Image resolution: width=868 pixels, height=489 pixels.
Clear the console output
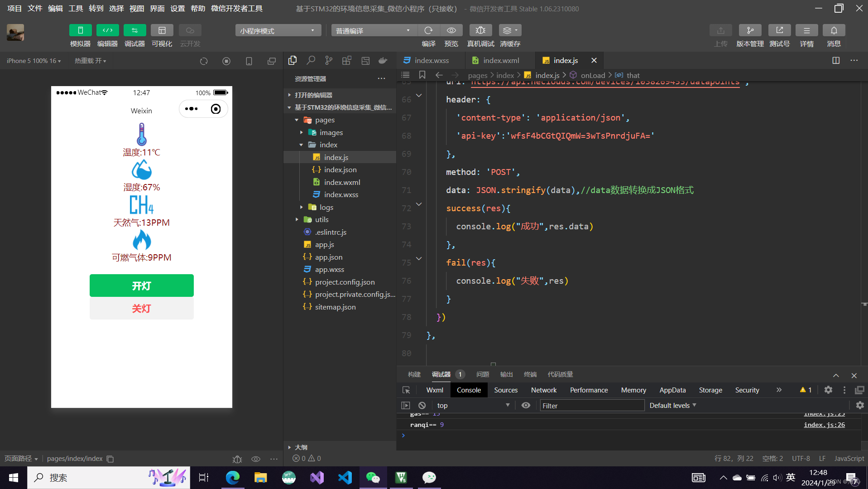click(x=422, y=405)
